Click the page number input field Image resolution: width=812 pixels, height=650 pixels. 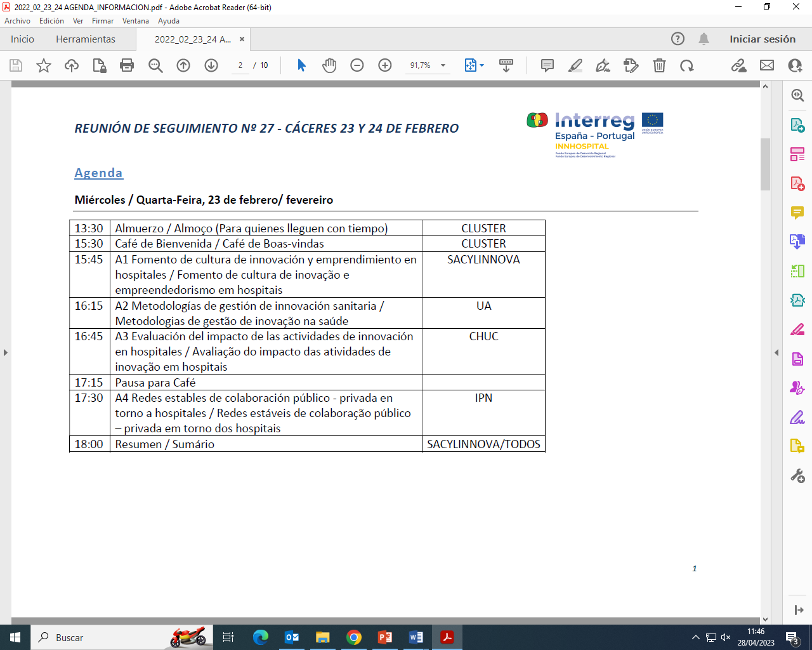240,65
